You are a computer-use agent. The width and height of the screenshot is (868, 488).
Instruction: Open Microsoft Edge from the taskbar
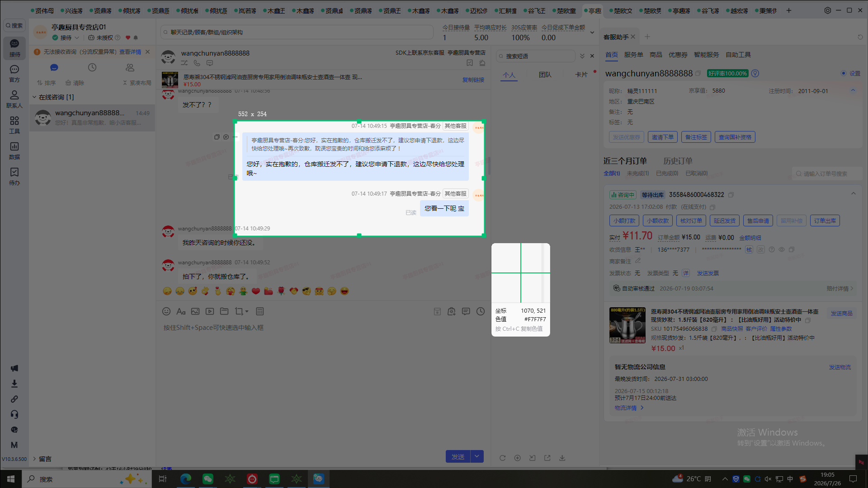(185, 479)
